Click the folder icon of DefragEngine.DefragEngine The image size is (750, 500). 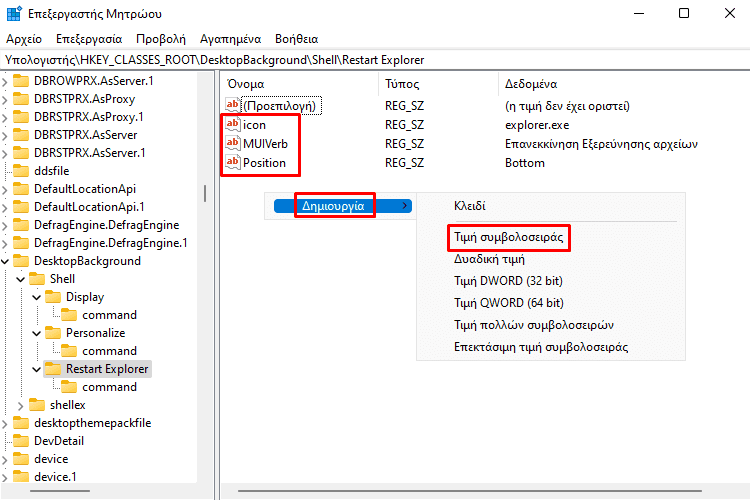(x=21, y=225)
